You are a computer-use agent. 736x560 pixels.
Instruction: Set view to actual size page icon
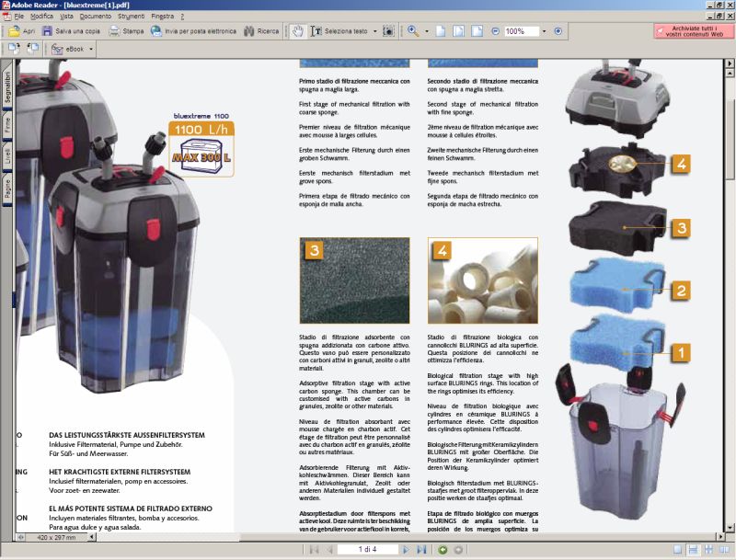pyautogui.click(x=441, y=31)
